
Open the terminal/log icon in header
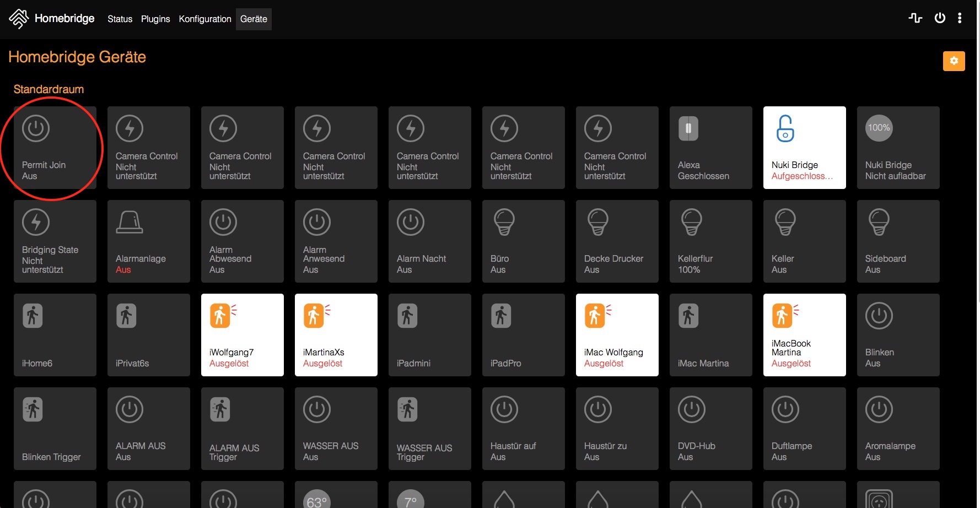(x=915, y=18)
